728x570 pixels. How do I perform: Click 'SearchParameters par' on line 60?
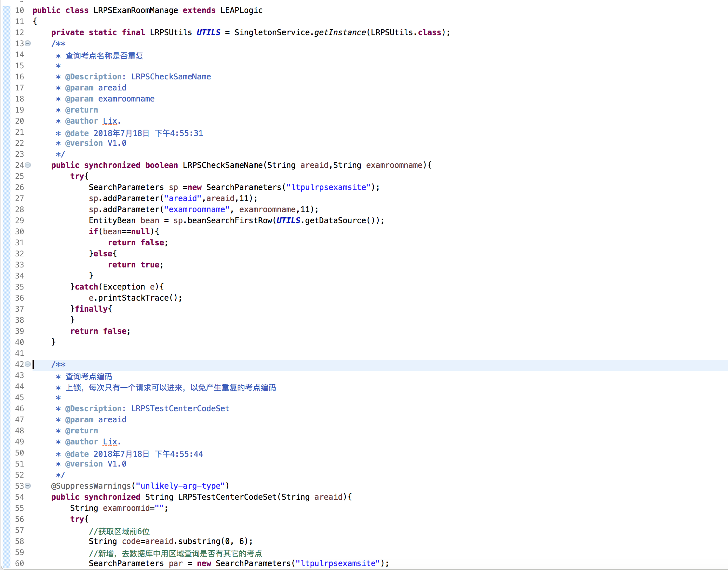[136, 563]
